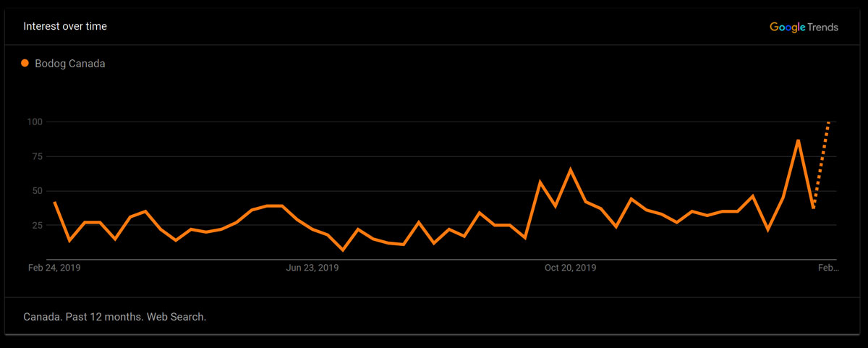The height and width of the screenshot is (348, 868).
Task: Click the 100 y-axis label
Action: click(35, 122)
